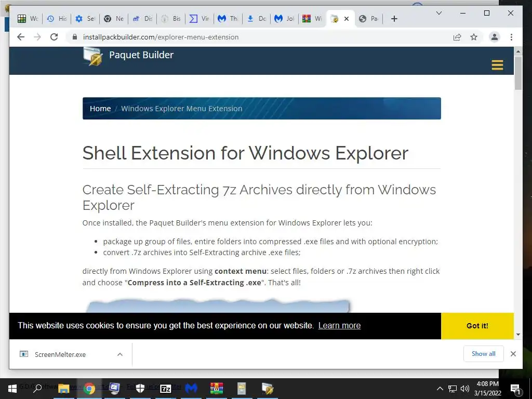Switch to the 'Ne' Chrome tab
532x399 pixels.
[x=114, y=19]
